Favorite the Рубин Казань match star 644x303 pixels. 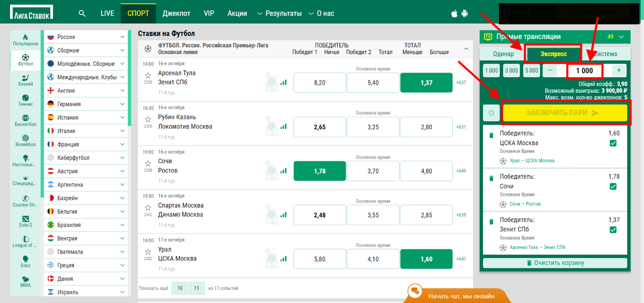tap(148, 119)
